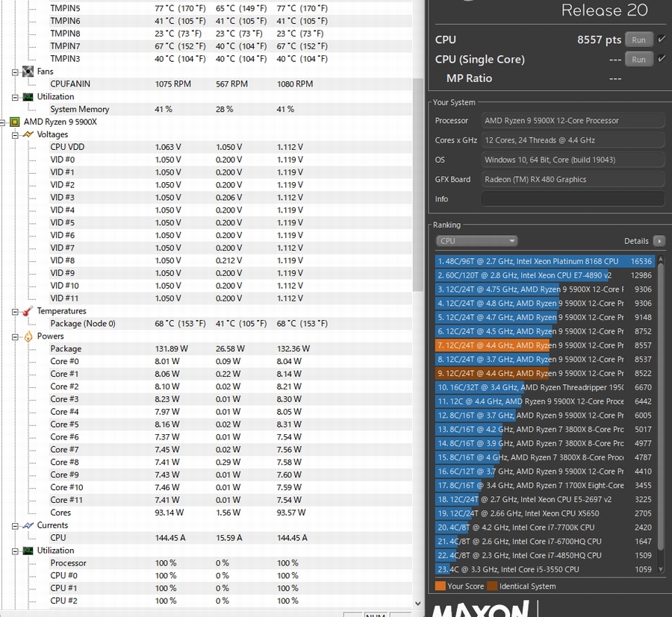
Task: Click the 131.89 W Package power value
Action: tap(172, 349)
